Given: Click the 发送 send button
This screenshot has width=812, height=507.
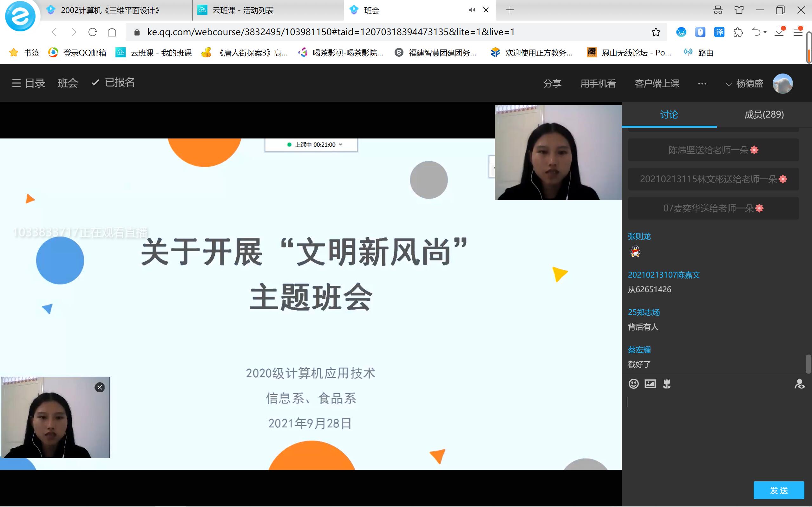Looking at the screenshot, I should point(778,490).
